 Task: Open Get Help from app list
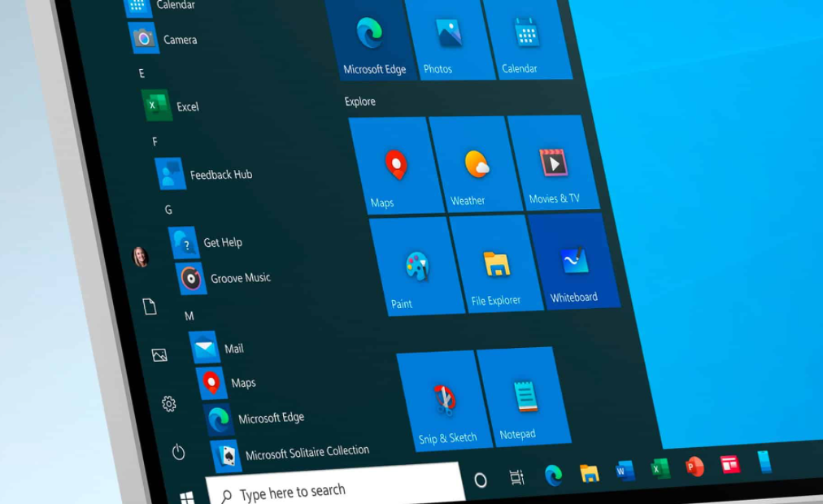207,242
